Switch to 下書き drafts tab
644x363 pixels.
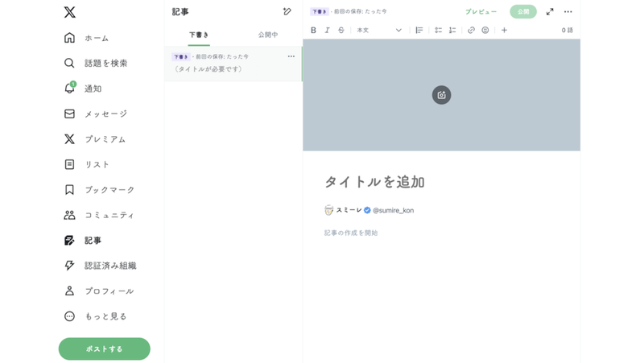pyautogui.click(x=199, y=35)
